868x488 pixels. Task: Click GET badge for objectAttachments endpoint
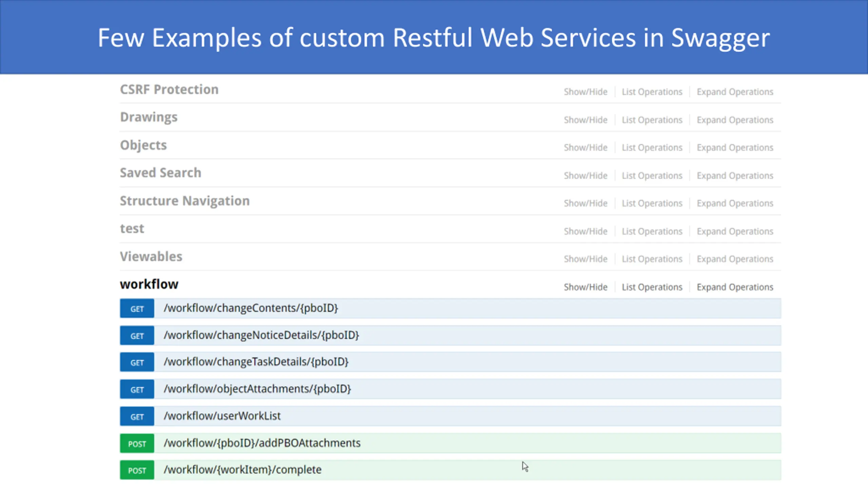[137, 389]
